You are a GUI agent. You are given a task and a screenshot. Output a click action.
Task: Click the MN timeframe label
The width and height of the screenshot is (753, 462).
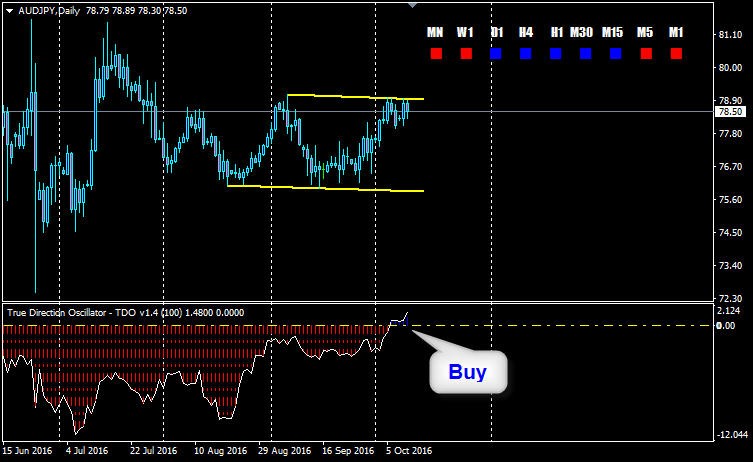pyautogui.click(x=435, y=32)
